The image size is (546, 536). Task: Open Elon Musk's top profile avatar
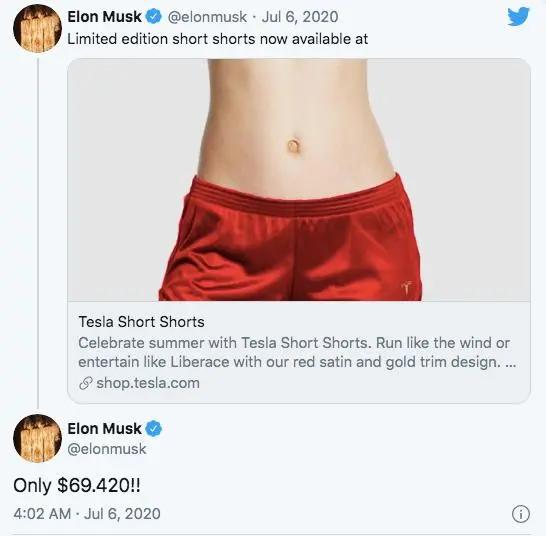click(x=37, y=29)
